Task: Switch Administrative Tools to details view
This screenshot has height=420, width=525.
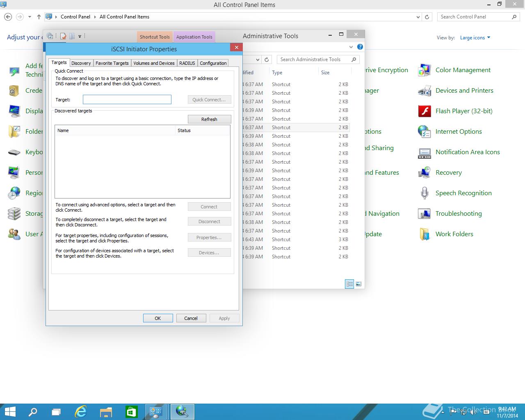Action: click(x=349, y=284)
